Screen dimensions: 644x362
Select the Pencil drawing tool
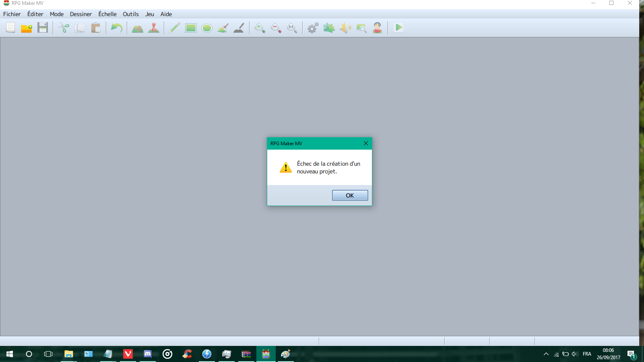pos(175,28)
